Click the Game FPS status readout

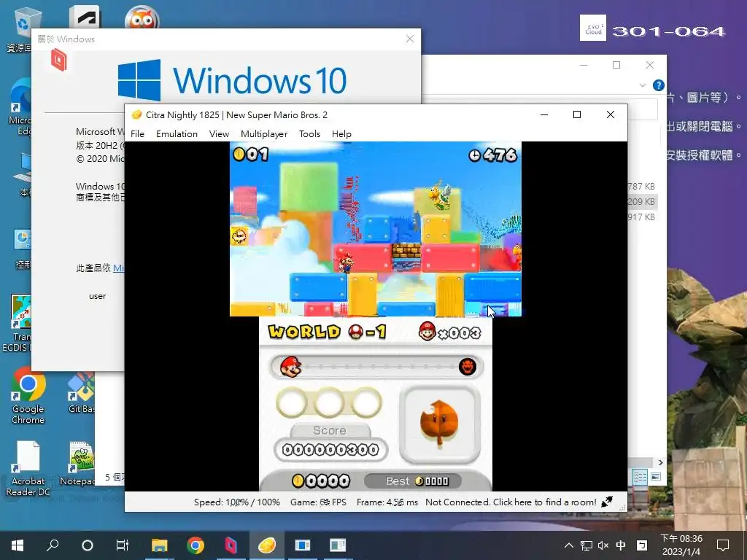click(318, 502)
